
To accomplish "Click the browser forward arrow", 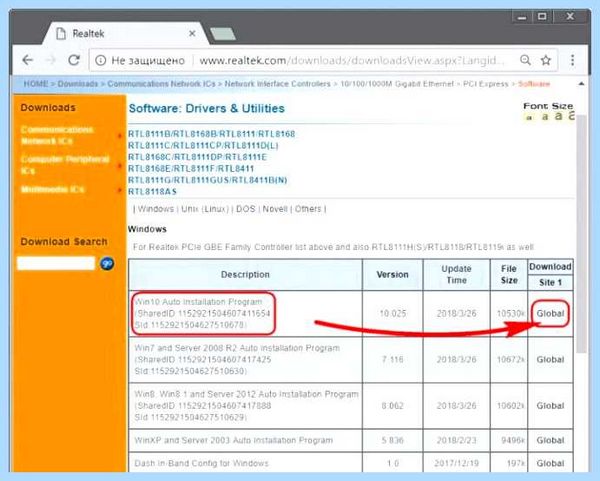I will point(50,60).
